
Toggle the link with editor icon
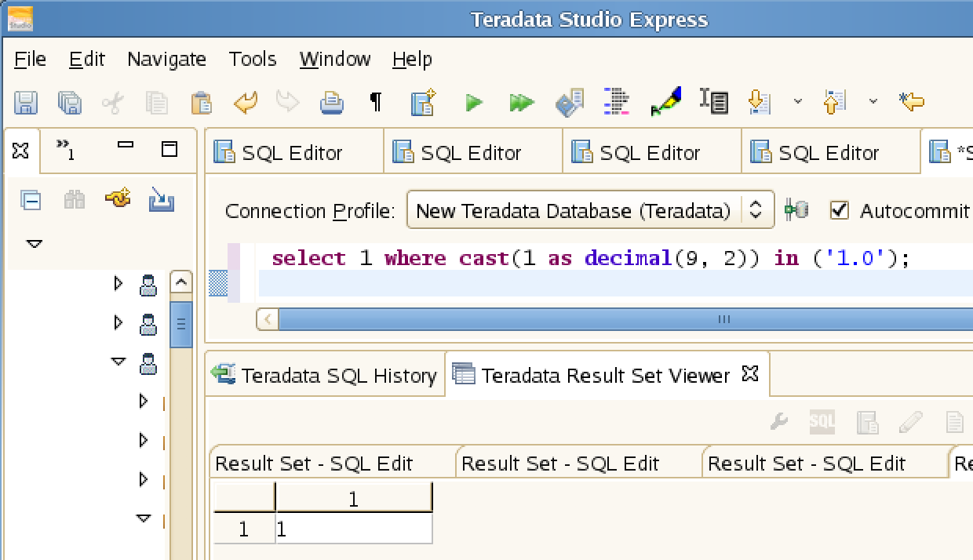pyautogui.click(x=118, y=199)
